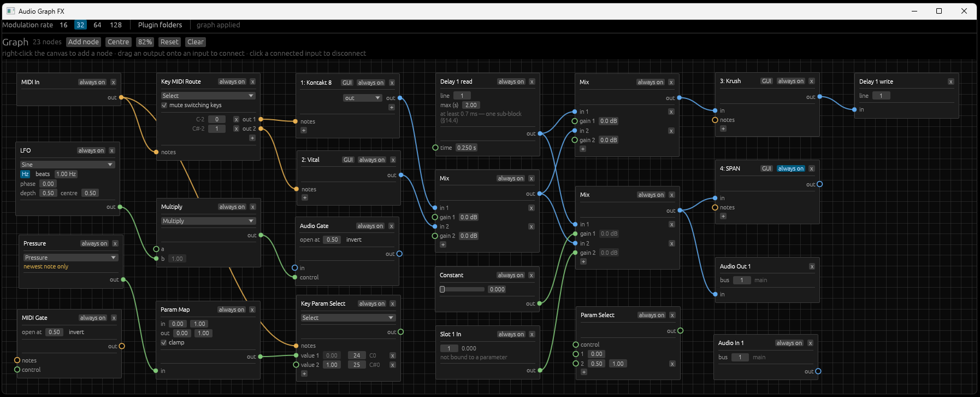980x397 pixels.
Task: Click the MIDI Gate notes input port
Action: point(17,360)
